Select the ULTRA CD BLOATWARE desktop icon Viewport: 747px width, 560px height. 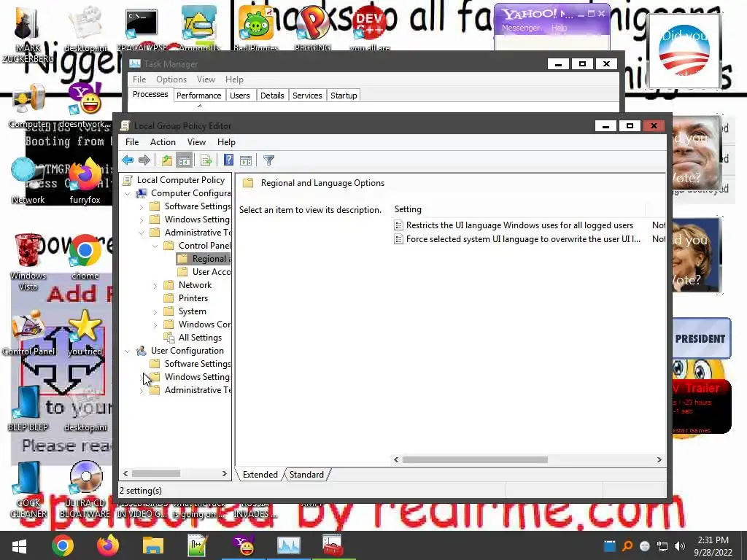coord(85,489)
